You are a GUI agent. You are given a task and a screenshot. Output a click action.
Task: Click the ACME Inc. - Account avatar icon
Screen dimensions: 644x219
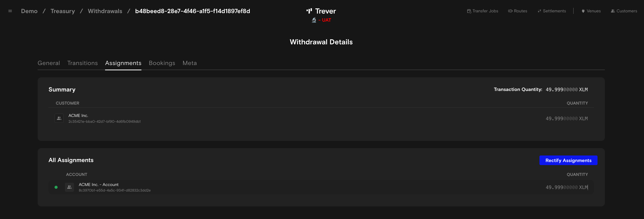[x=69, y=187]
